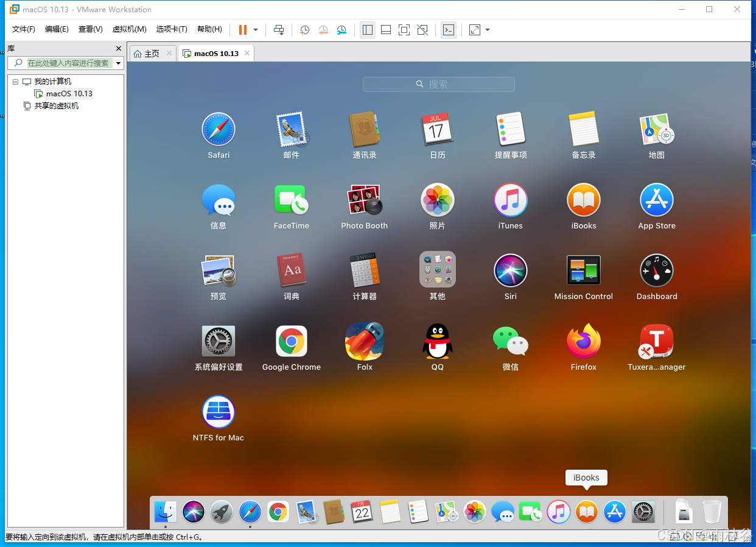
Task: Open the 查看(V) menu
Action: pyautogui.click(x=91, y=29)
